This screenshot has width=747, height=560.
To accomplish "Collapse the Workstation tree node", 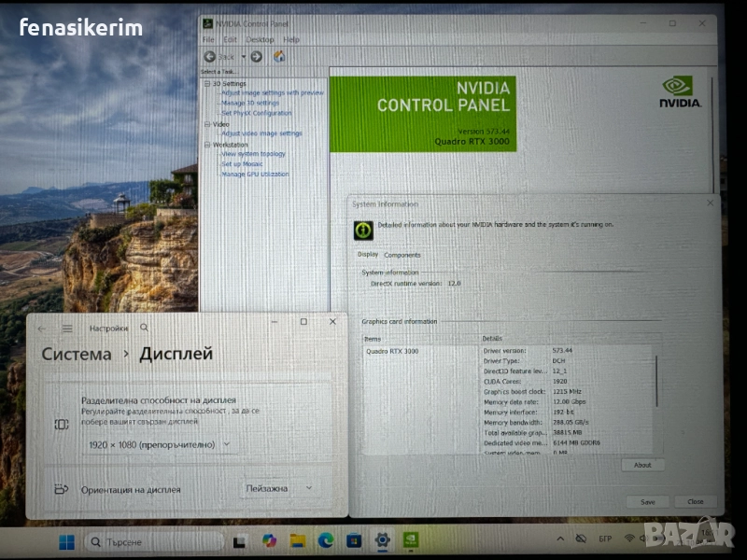I will 207,145.
